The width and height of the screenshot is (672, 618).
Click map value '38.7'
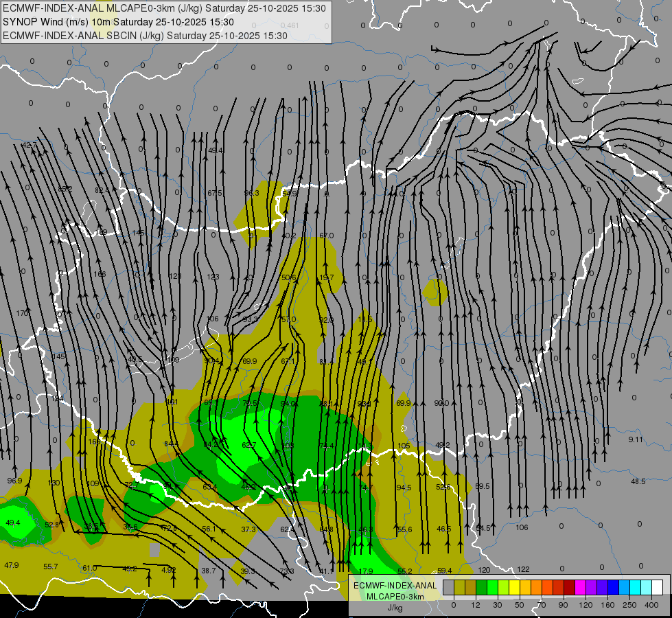[x=209, y=571]
